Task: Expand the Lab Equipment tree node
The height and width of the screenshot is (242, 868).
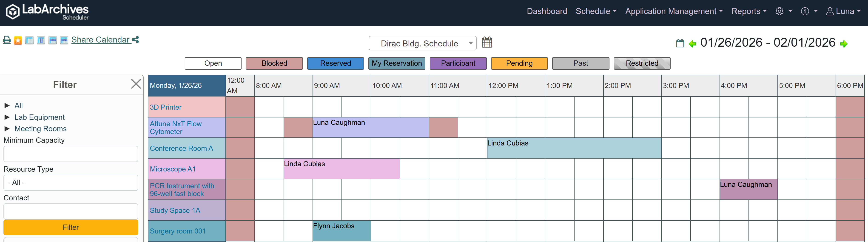Action: click(x=7, y=117)
